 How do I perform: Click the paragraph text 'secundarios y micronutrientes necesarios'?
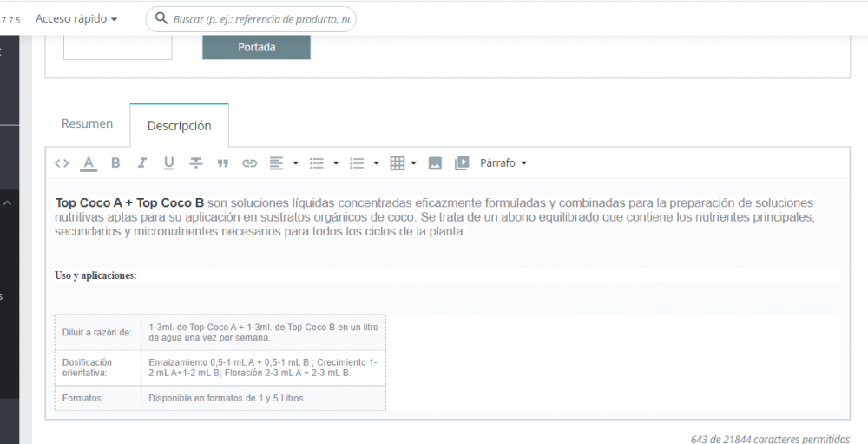tap(168, 232)
